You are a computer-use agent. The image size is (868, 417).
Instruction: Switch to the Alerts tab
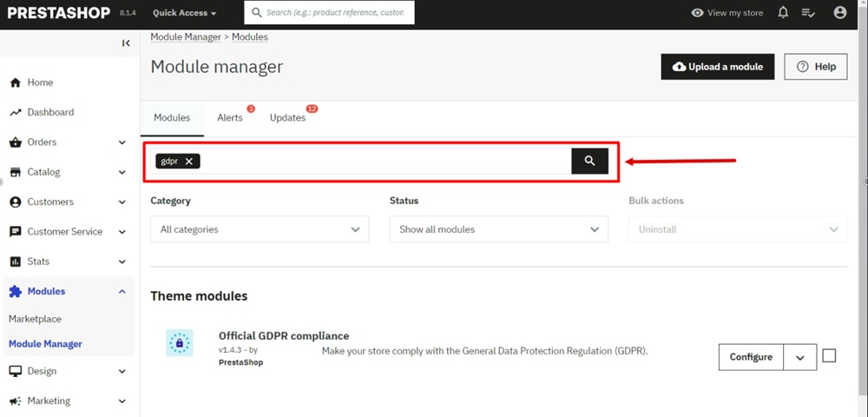pos(230,118)
